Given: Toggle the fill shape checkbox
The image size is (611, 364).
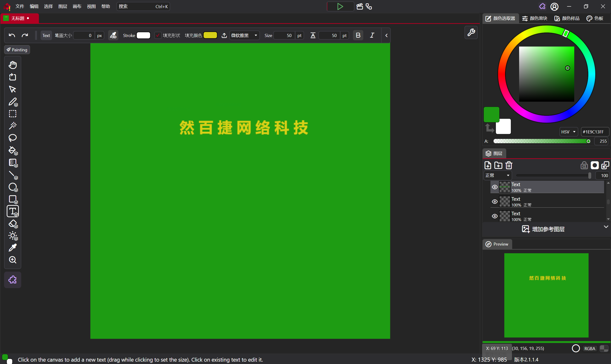Looking at the screenshot, I should [x=158, y=35].
